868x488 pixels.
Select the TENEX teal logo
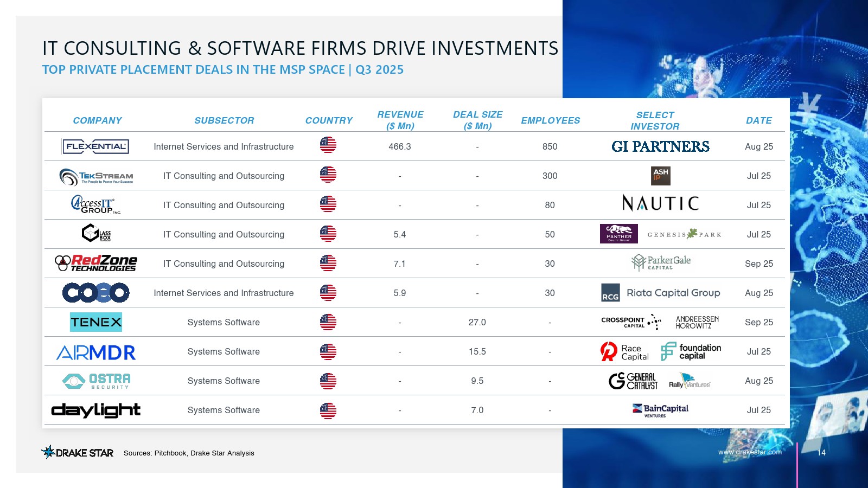pyautogui.click(x=96, y=322)
